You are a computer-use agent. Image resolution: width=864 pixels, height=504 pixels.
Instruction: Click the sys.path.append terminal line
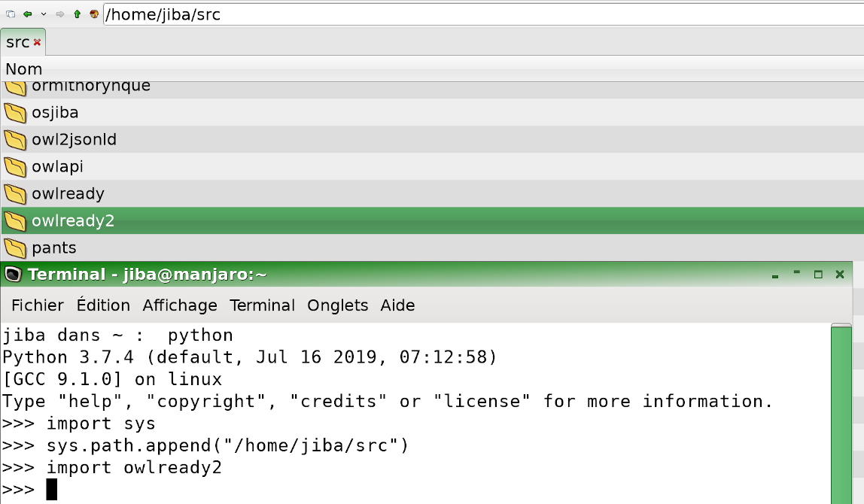click(205, 445)
